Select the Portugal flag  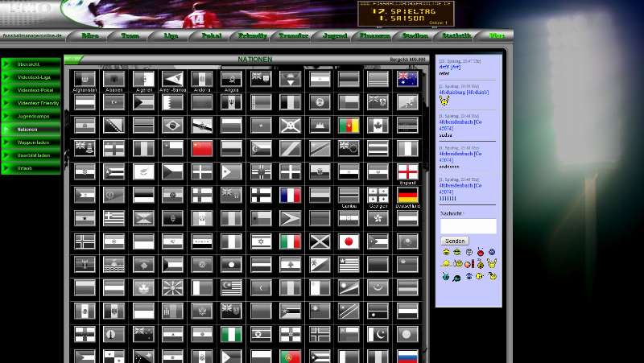[x=290, y=357]
